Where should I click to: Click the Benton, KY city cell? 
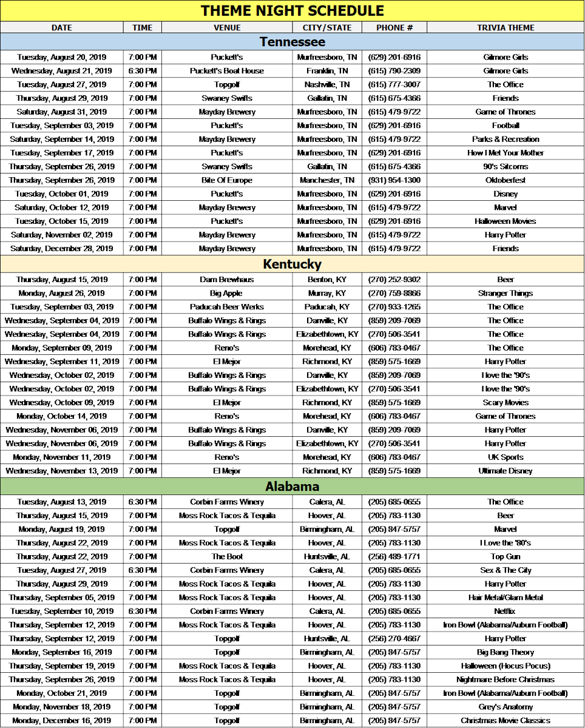pos(328,280)
